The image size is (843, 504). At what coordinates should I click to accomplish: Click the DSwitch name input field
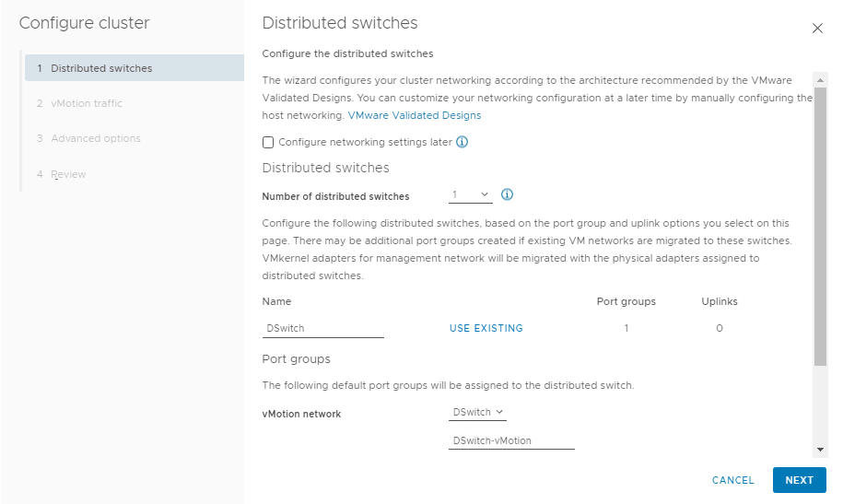tap(322, 328)
